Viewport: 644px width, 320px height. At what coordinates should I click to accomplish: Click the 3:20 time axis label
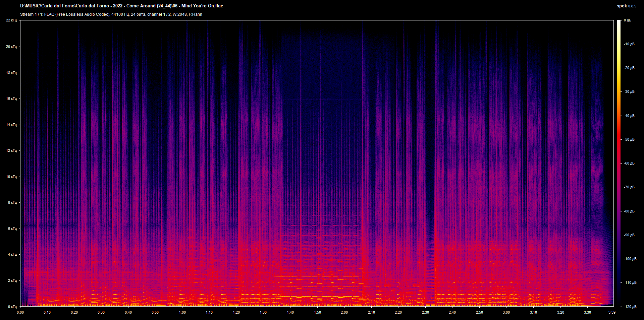[x=560, y=312]
